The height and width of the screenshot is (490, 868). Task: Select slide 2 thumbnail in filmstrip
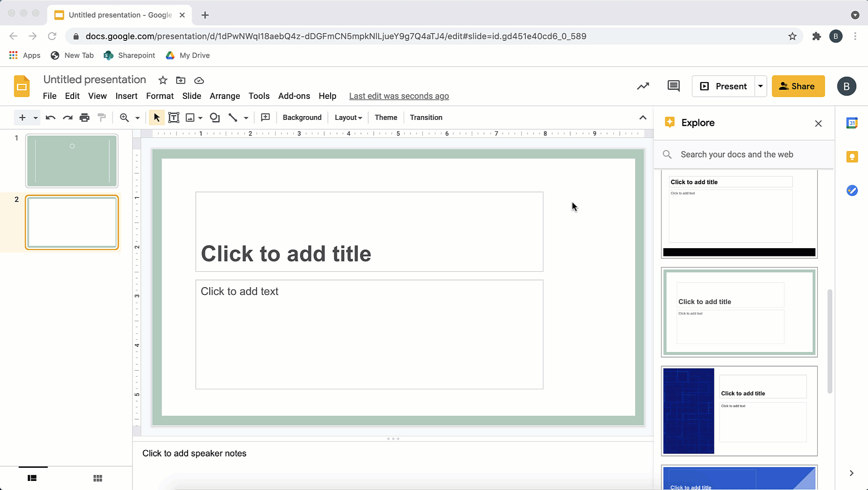pyautogui.click(x=72, y=222)
